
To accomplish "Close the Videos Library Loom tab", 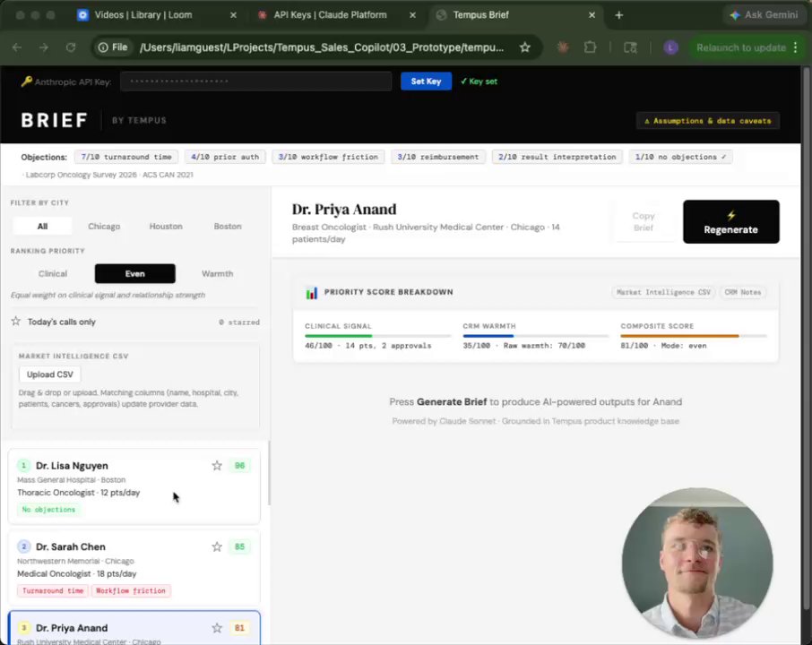I will pyautogui.click(x=233, y=15).
